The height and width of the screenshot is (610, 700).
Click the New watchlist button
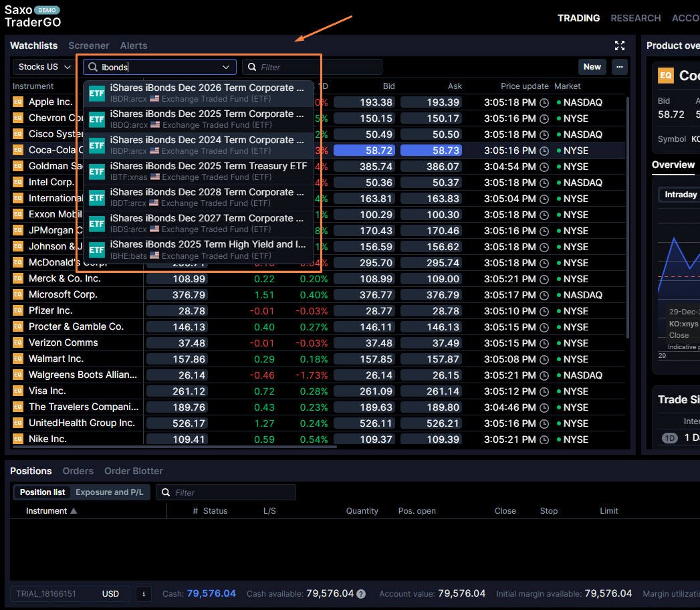pyautogui.click(x=592, y=67)
